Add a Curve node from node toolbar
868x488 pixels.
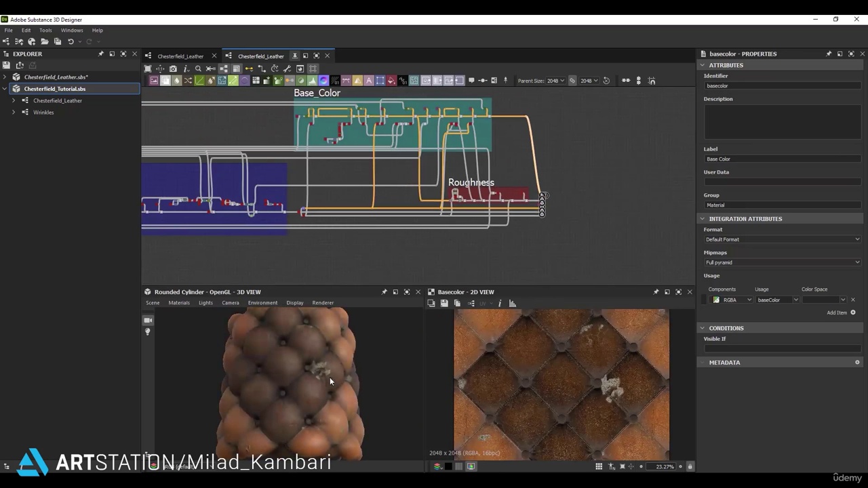[x=199, y=81]
